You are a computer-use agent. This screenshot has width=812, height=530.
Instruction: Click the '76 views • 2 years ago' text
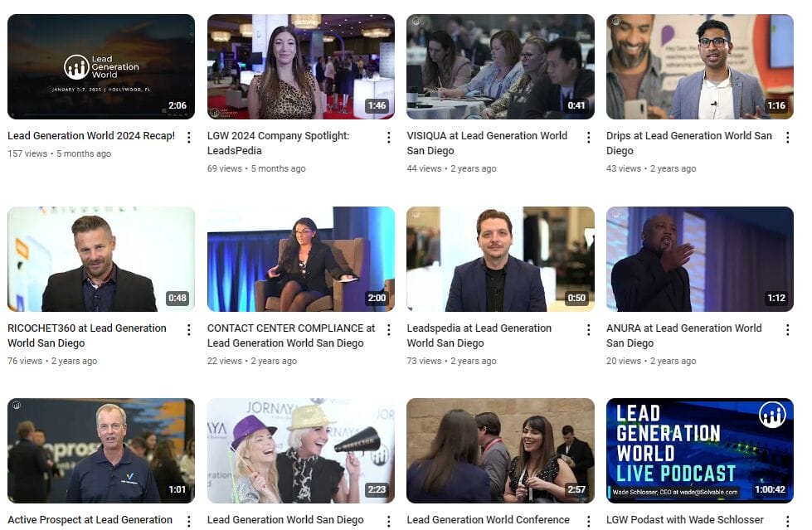pyautogui.click(x=52, y=361)
